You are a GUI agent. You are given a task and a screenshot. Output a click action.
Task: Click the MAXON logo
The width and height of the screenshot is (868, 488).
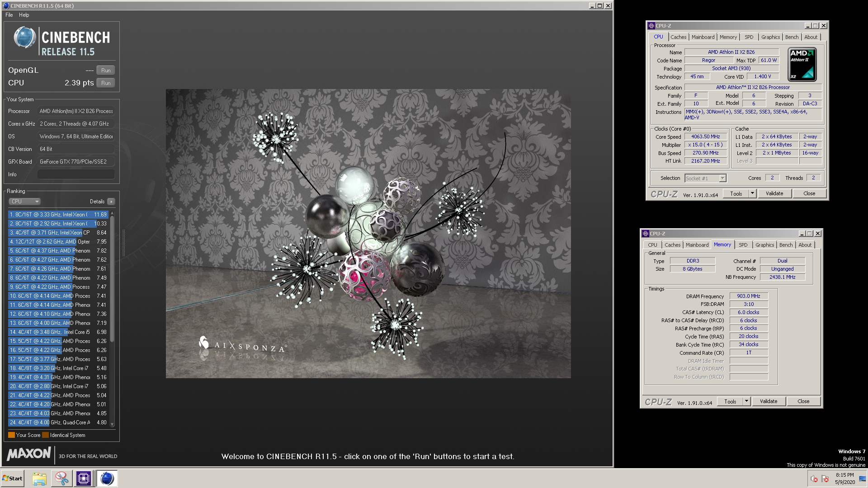pyautogui.click(x=29, y=454)
